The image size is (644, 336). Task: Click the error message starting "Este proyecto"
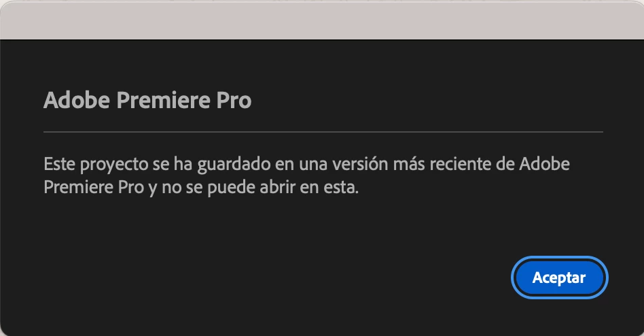pos(306,175)
